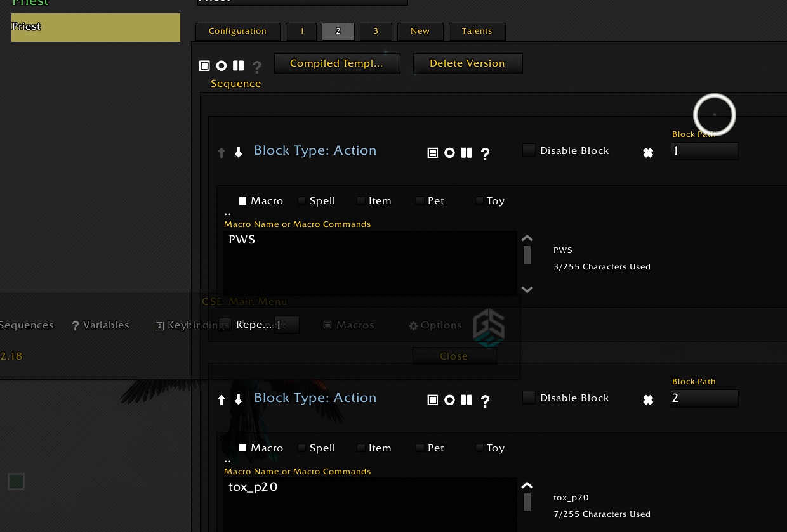Move block 1 down with the arrow
The image size is (787, 532).
click(239, 152)
